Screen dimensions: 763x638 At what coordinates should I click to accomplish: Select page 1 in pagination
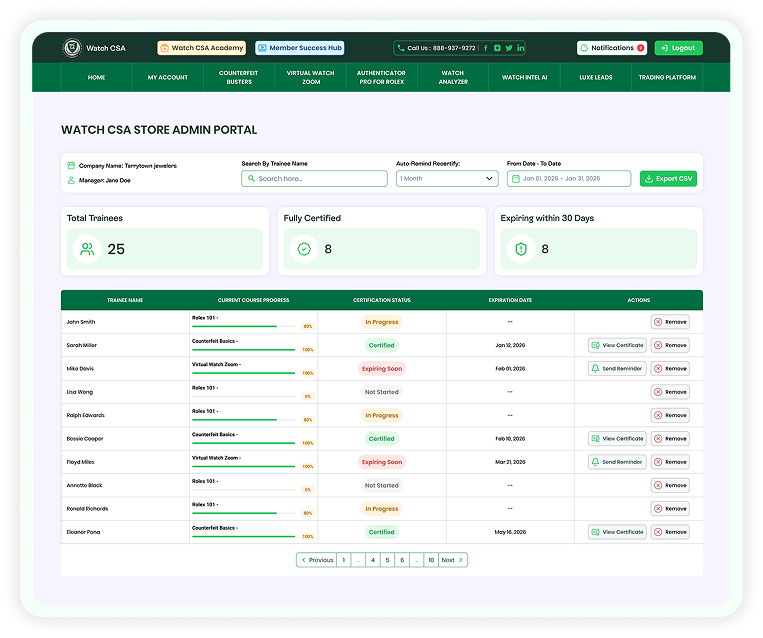[344, 560]
